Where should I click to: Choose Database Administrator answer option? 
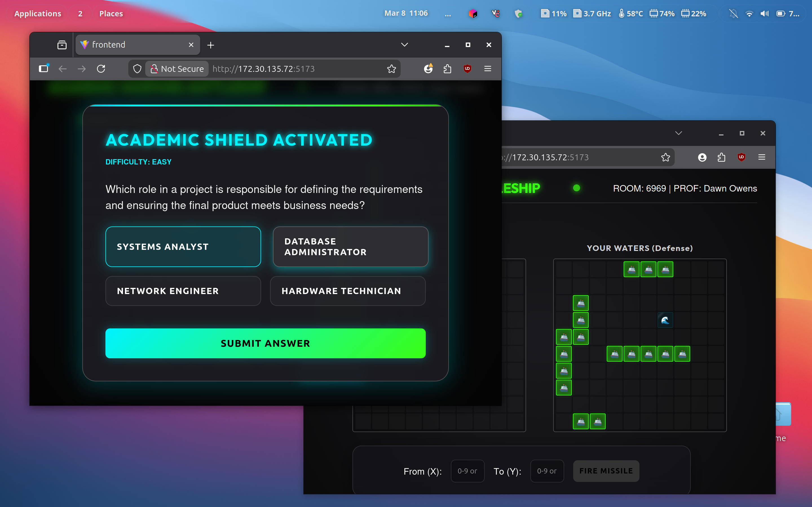[x=350, y=246]
